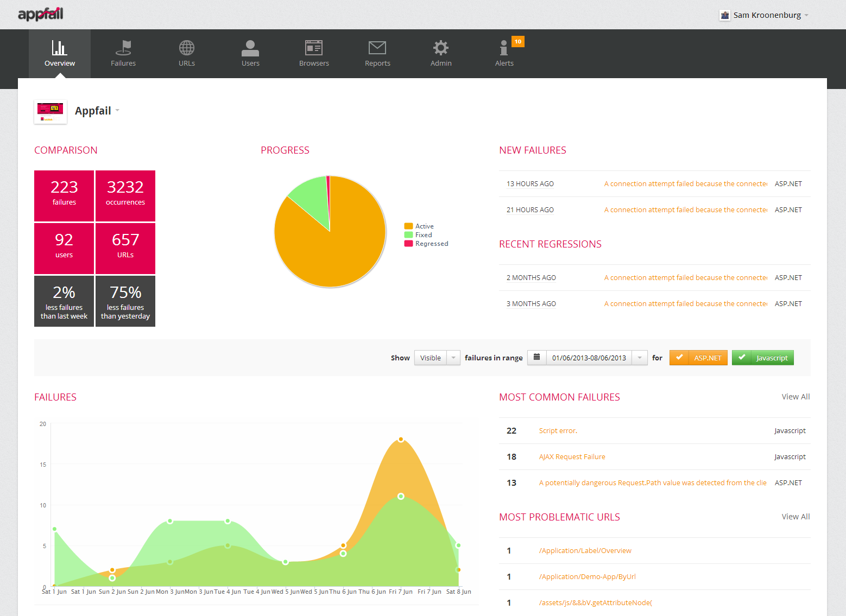This screenshot has width=846, height=616.
Task: Open the /Application/Demo-App/ByUrl URL
Action: click(587, 576)
